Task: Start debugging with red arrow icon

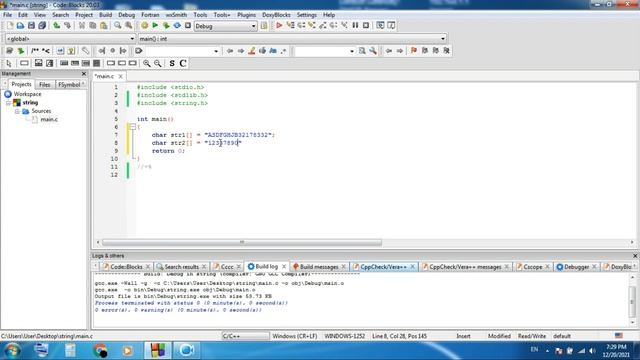Action: pyautogui.click(x=279, y=26)
